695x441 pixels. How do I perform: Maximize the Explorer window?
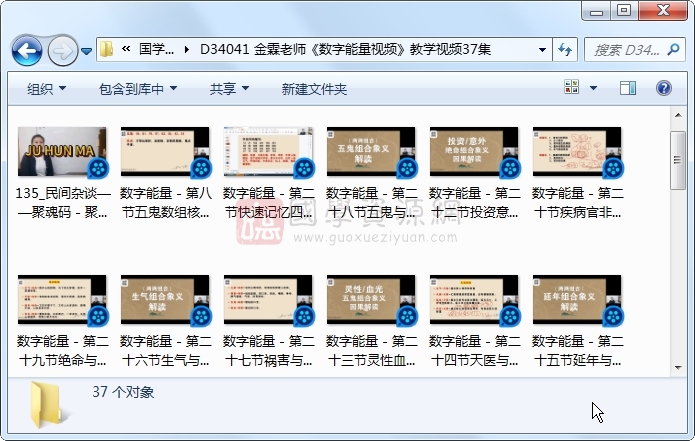click(624, 10)
